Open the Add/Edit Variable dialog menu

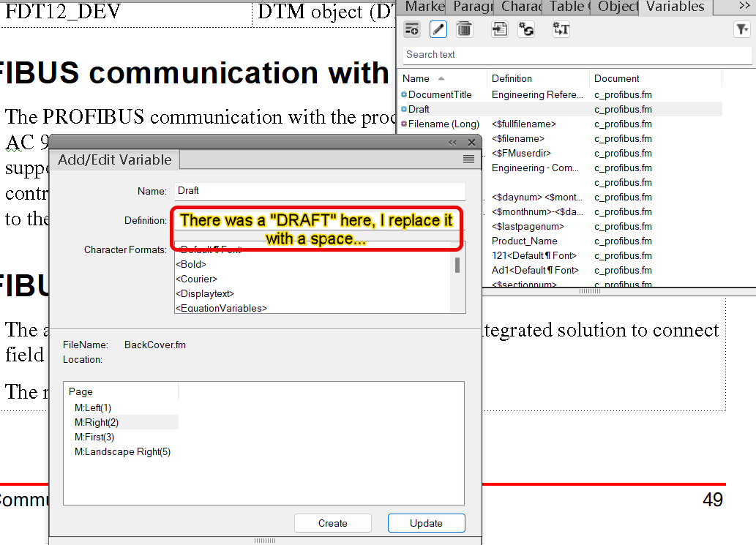click(468, 159)
